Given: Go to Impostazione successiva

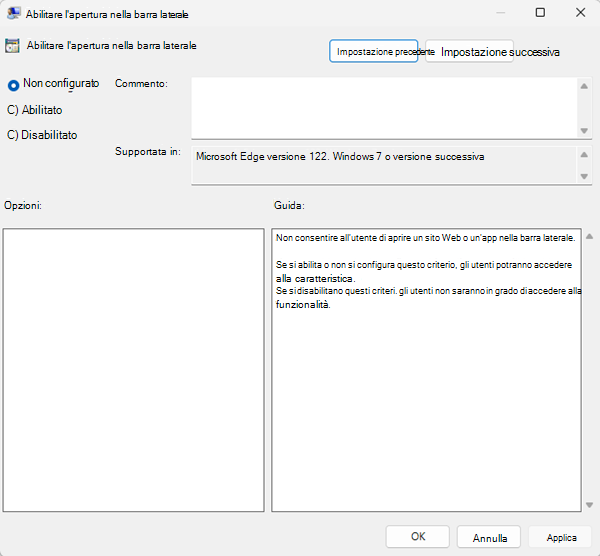Looking at the screenshot, I should (469, 51).
